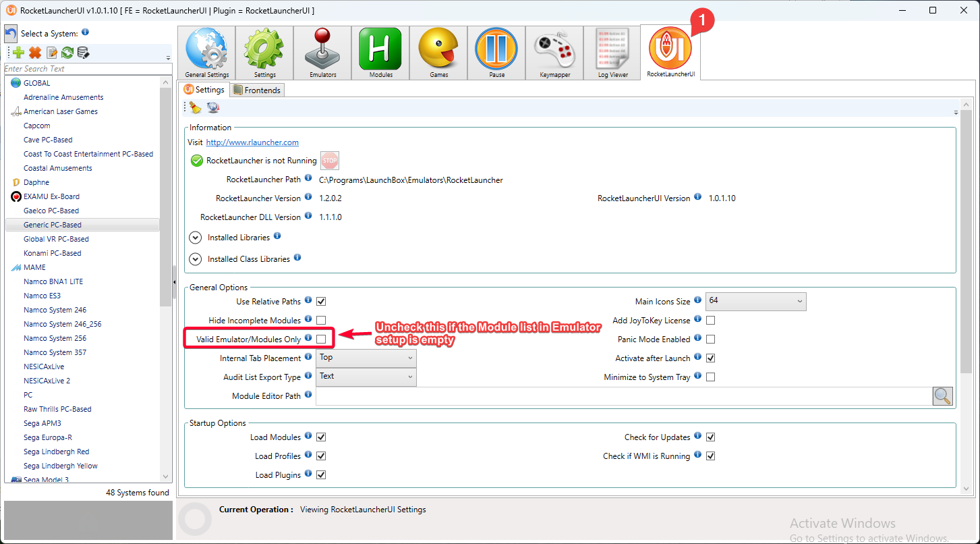
Task: Click the red STOP sign button
Action: [x=330, y=161]
